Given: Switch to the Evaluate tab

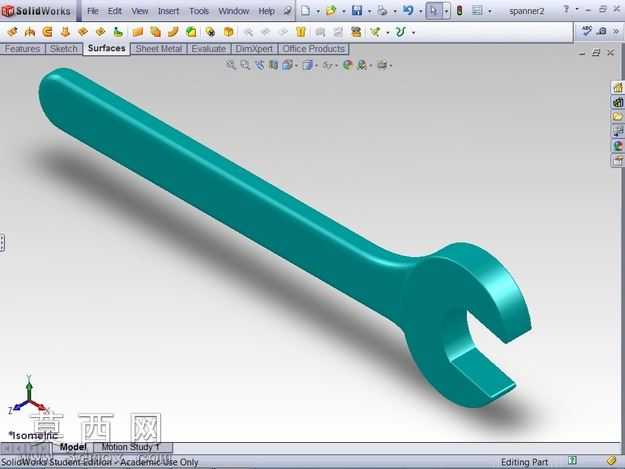Looking at the screenshot, I should pyautogui.click(x=208, y=49).
